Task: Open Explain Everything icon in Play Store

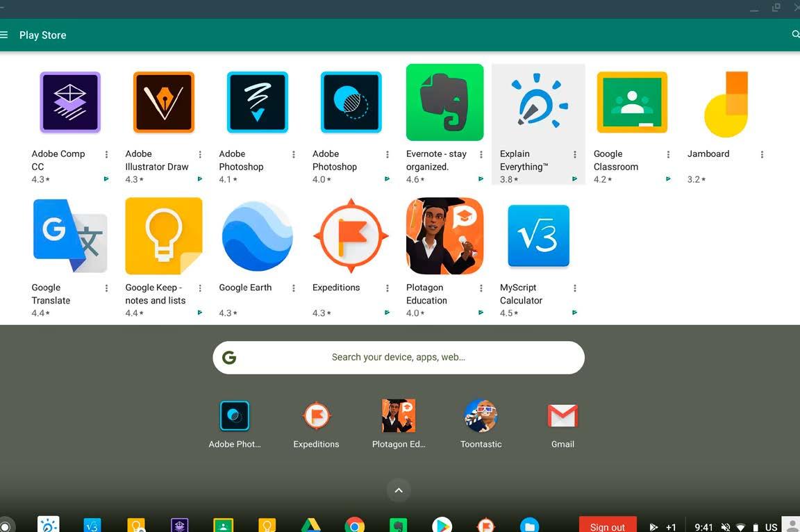Action: (x=538, y=102)
